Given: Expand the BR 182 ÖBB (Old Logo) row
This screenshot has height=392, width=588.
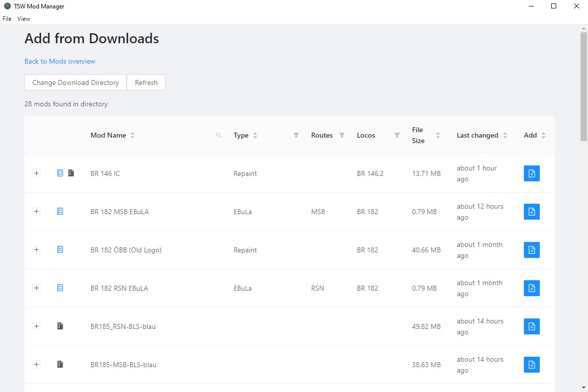Looking at the screenshot, I should coord(36,250).
